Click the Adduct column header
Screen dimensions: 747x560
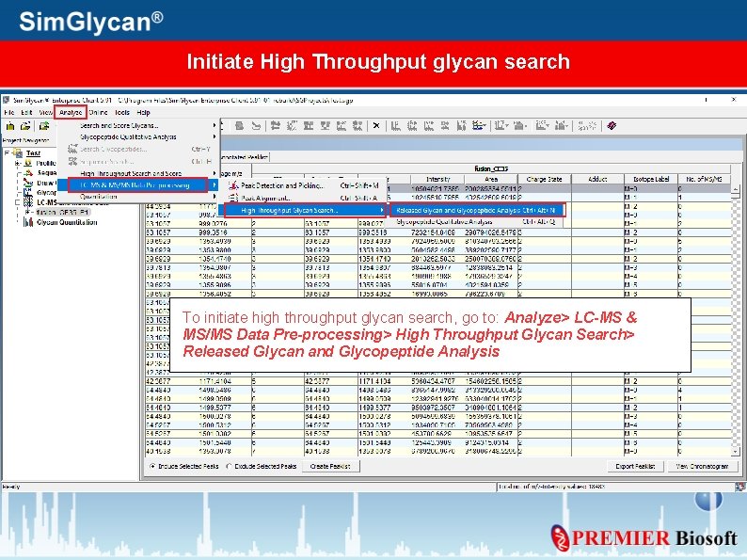[x=597, y=179]
